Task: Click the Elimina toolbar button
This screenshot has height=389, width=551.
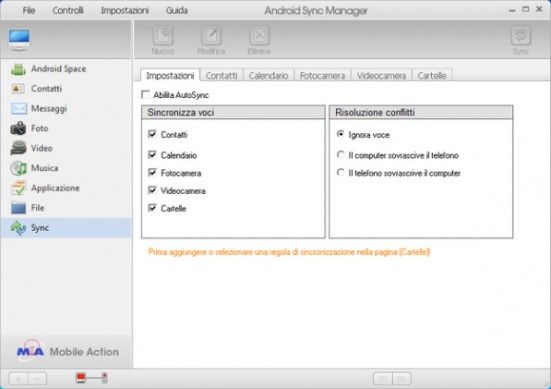Action: (259, 40)
